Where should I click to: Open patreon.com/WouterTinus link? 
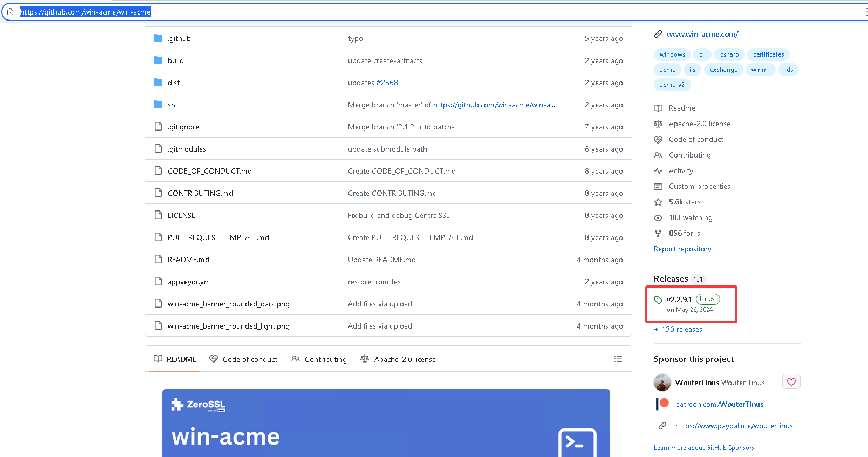tap(720, 404)
